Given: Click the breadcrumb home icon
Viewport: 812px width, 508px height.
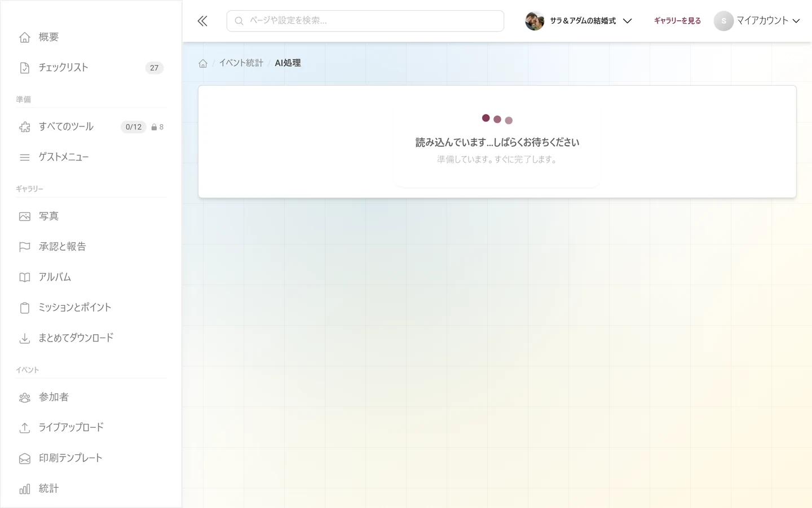Looking at the screenshot, I should (203, 63).
